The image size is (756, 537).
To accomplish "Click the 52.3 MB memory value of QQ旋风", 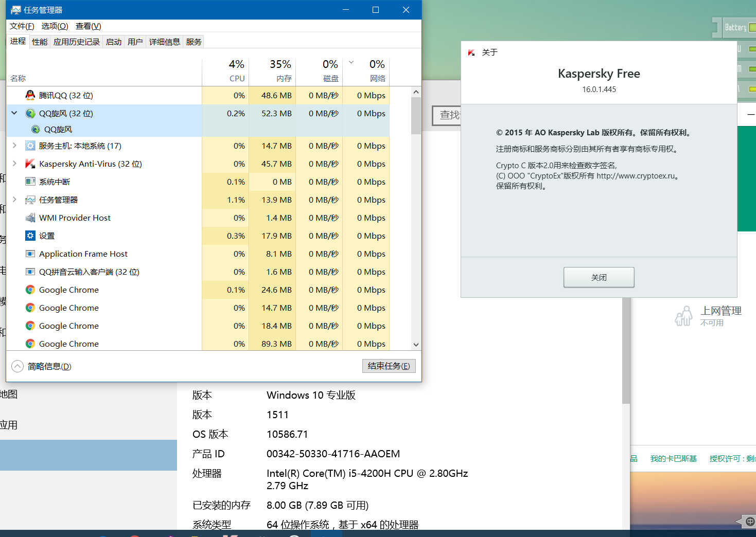I will (276, 113).
